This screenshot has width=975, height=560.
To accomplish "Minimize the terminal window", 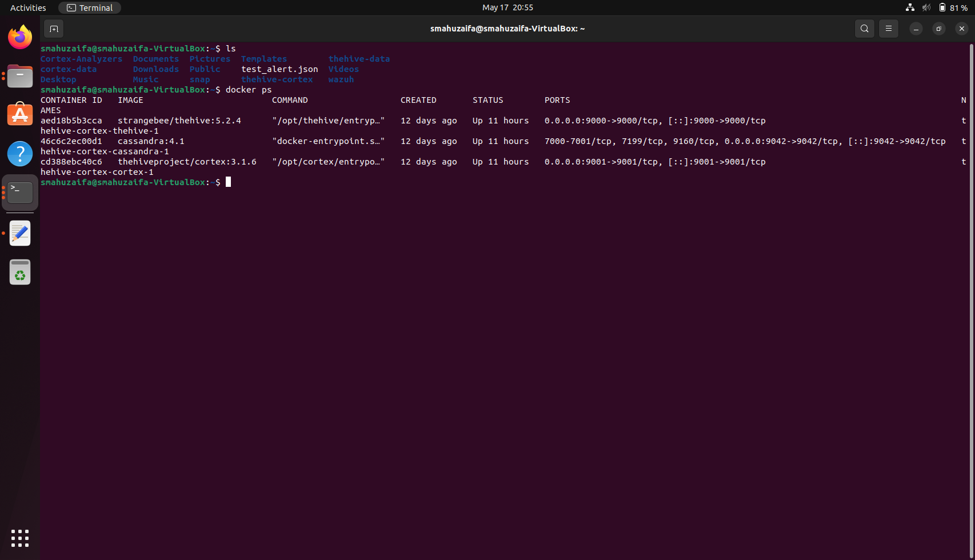I will pyautogui.click(x=916, y=29).
